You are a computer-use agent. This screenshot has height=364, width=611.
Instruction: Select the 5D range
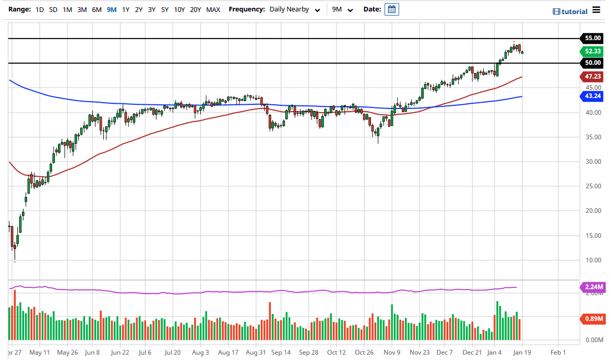click(53, 9)
